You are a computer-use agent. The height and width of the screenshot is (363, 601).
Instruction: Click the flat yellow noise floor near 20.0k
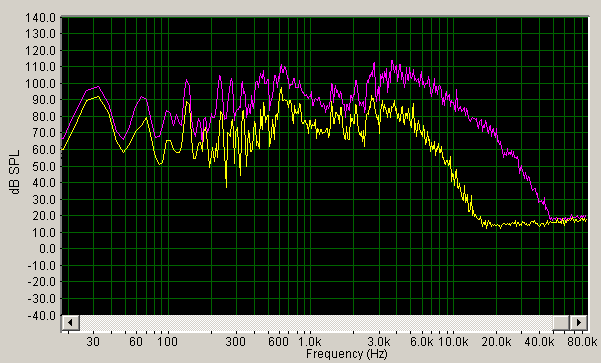pyautogui.click(x=498, y=225)
